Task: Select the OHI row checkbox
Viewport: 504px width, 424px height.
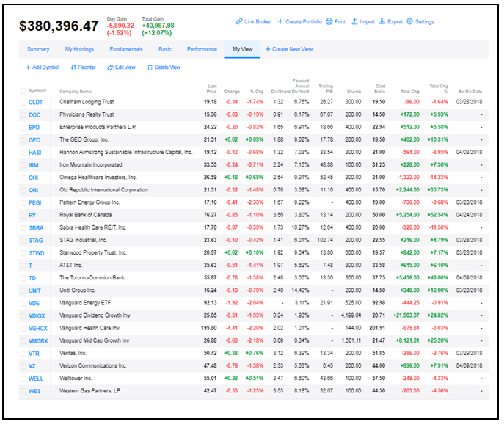Action: (23, 178)
